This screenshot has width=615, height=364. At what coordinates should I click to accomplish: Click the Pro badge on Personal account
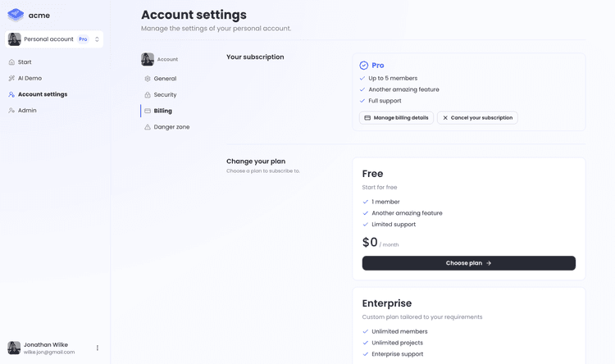coord(83,39)
